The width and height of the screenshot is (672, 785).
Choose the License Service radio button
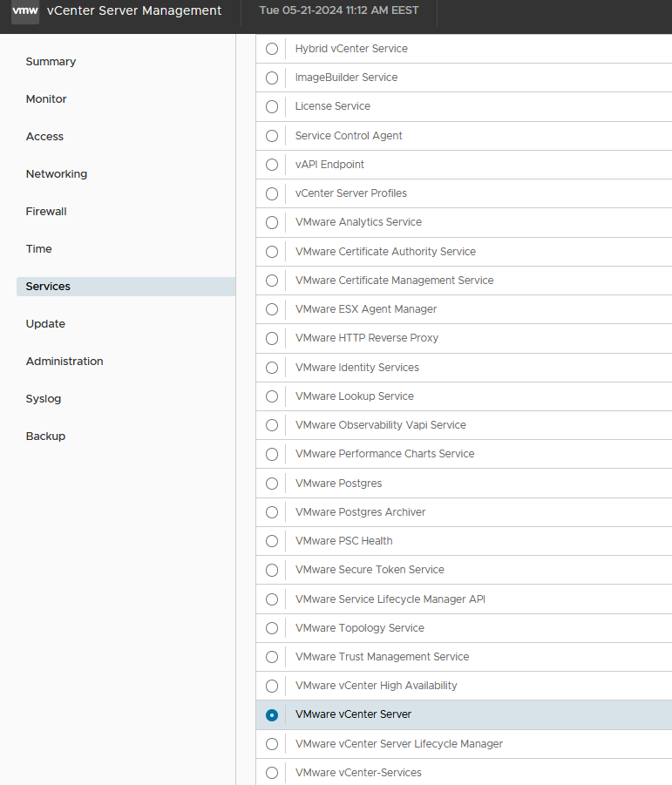click(272, 106)
